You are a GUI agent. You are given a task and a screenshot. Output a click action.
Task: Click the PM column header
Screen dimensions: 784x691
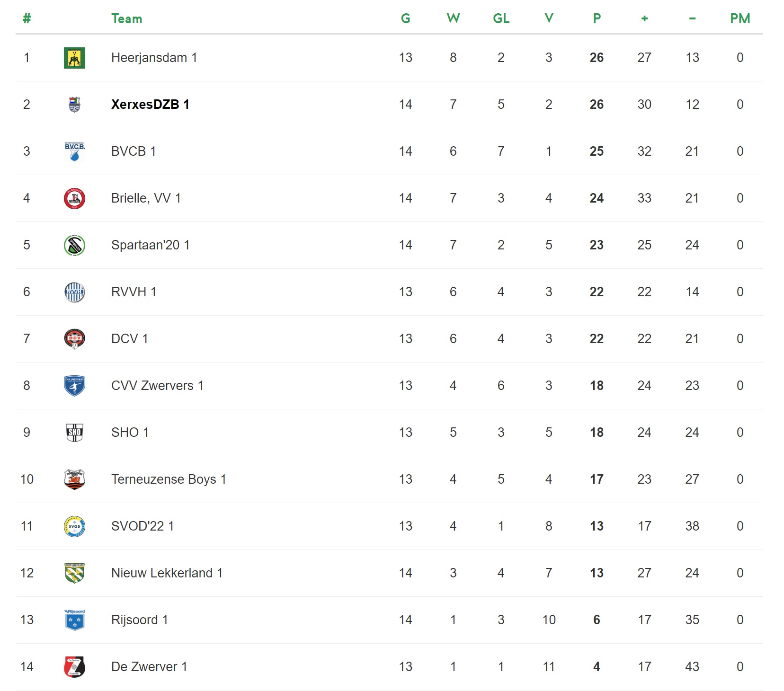740,19
